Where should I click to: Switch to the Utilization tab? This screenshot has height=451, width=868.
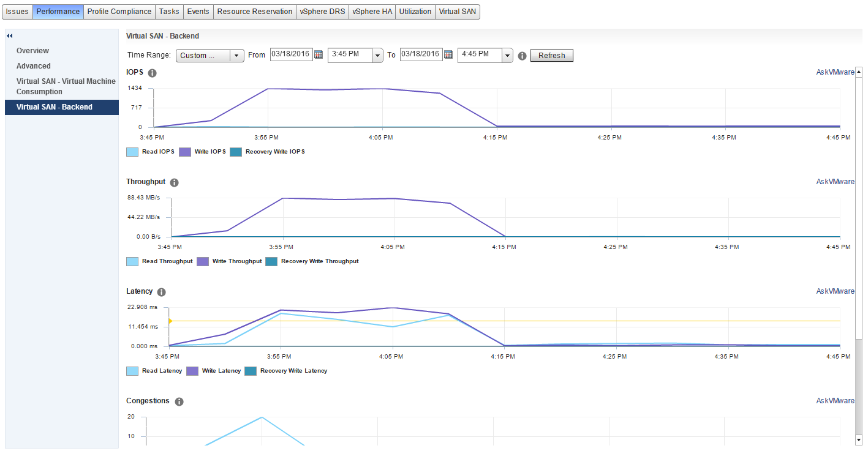pos(415,12)
